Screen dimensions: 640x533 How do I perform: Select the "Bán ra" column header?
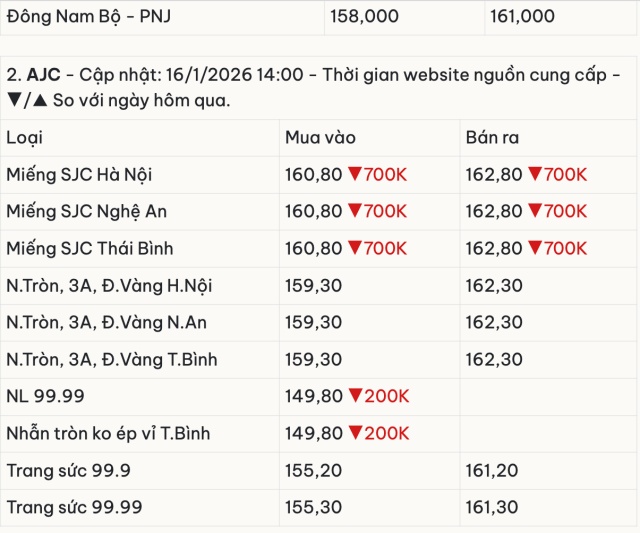[491, 138]
